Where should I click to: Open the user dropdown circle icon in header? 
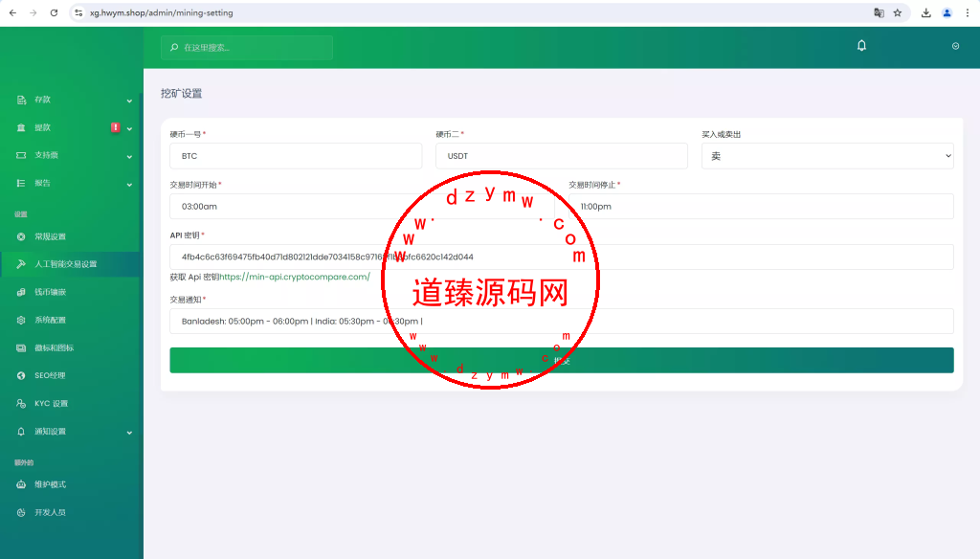(955, 46)
